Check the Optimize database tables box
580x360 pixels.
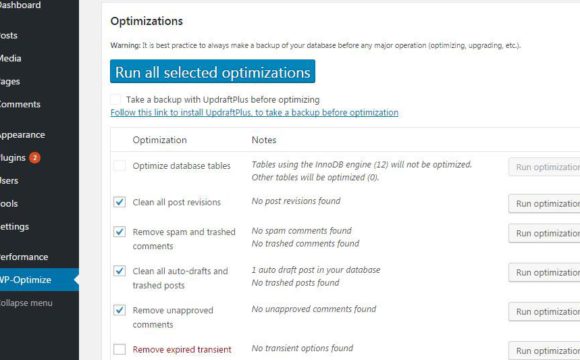119,165
